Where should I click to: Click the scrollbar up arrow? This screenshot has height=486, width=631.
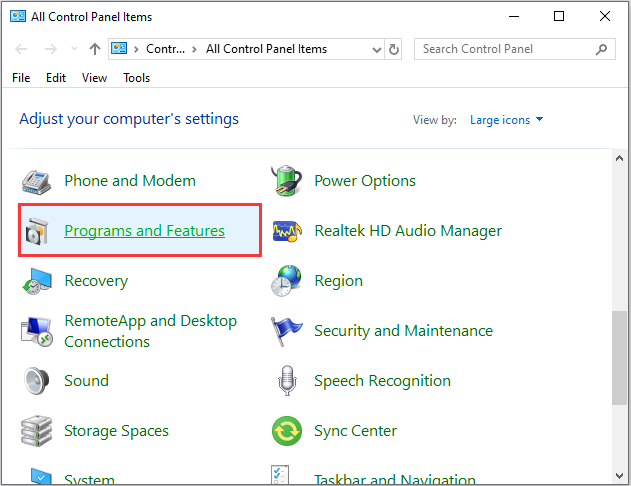coord(619,158)
